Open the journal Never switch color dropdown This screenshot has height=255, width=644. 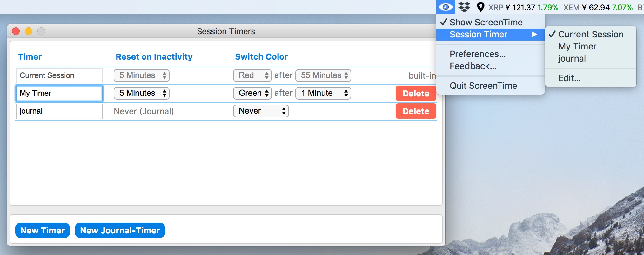point(261,111)
